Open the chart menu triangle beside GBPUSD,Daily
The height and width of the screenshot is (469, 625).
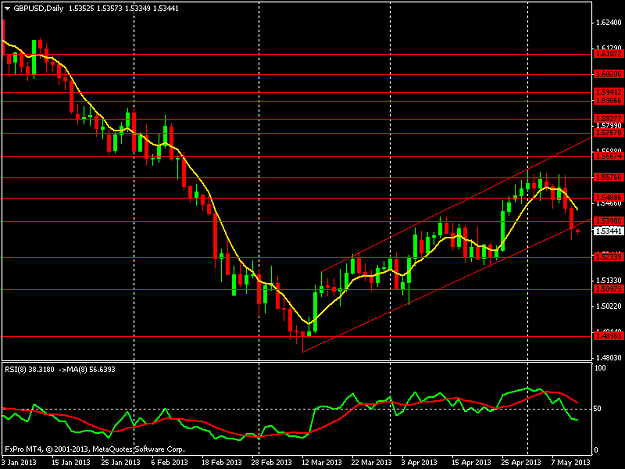(7, 8)
